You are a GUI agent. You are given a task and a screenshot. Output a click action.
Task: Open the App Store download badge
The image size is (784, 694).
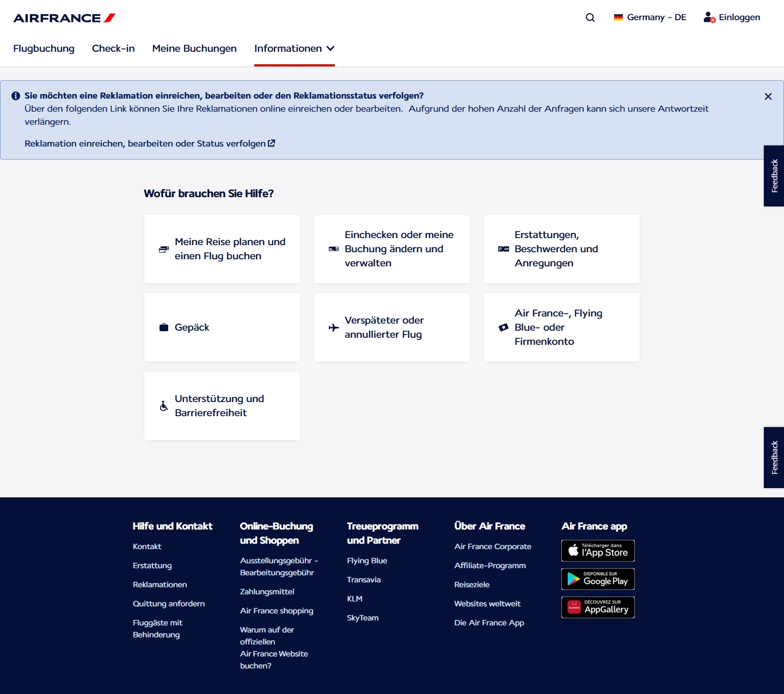(x=598, y=551)
